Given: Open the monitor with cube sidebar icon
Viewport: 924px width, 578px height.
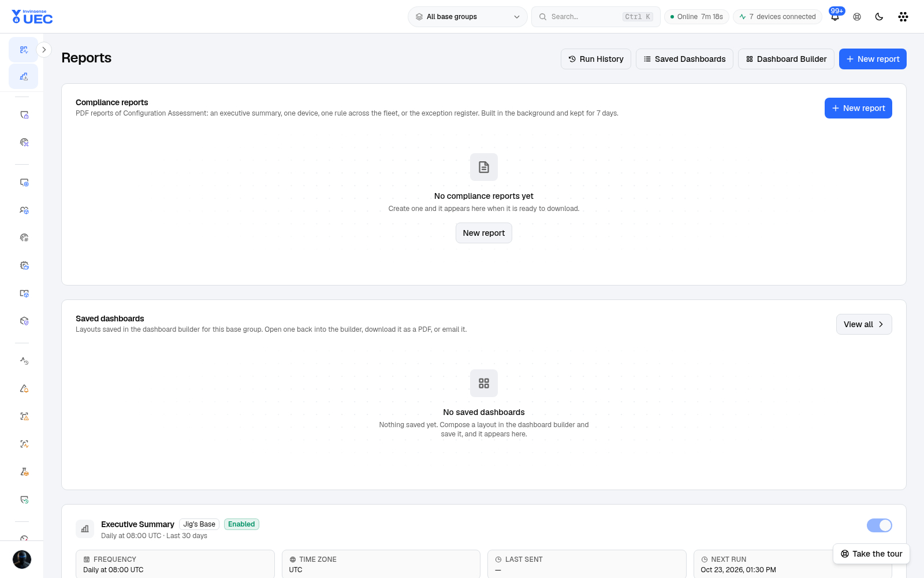Looking at the screenshot, I should (24, 293).
